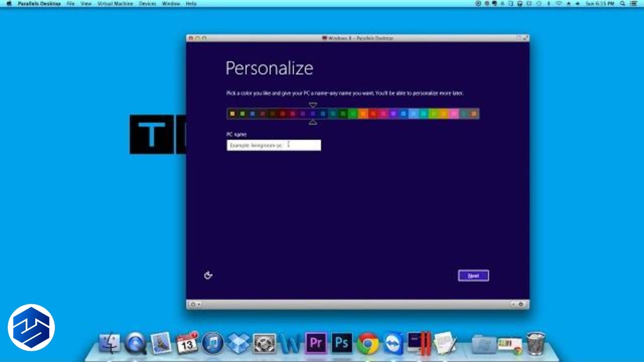The image size is (644, 362).
Task: Open the Mail stamp icon in the dock
Action: 162,343
